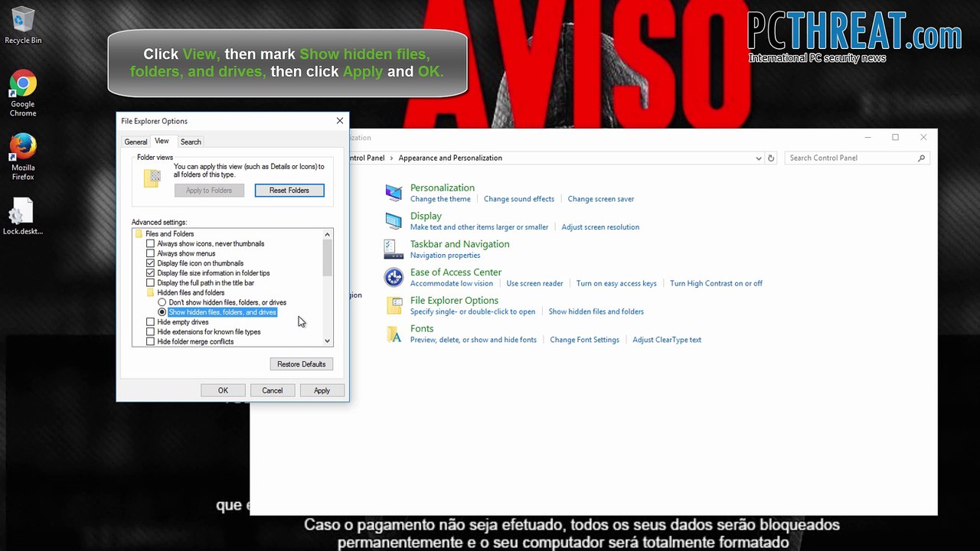Switch to the Search tab
The width and height of the screenshot is (980, 551).
pyautogui.click(x=191, y=142)
